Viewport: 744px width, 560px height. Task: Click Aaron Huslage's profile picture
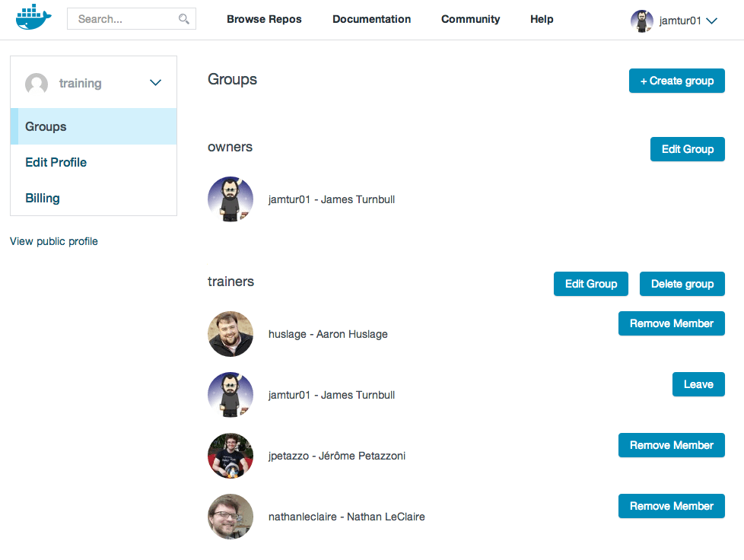pos(231,334)
